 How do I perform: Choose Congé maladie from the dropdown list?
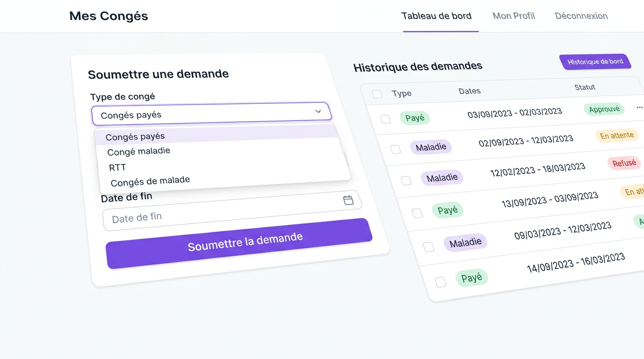pos(139,151)
